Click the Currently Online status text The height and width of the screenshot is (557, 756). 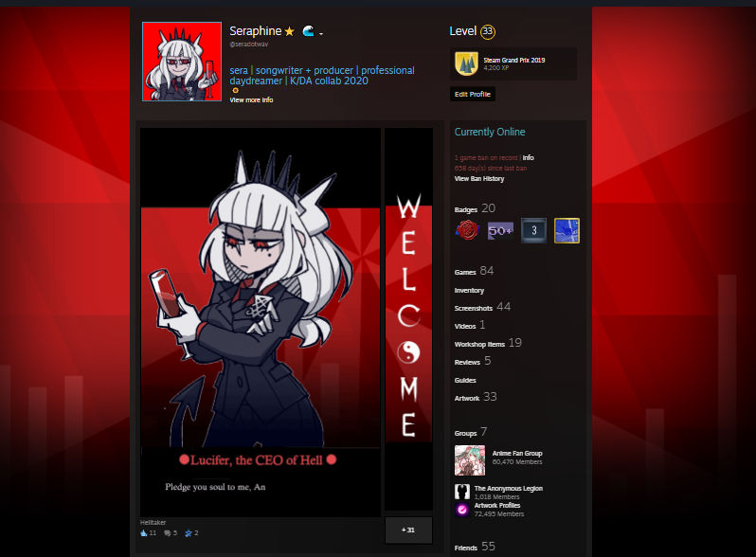[490, 132]
